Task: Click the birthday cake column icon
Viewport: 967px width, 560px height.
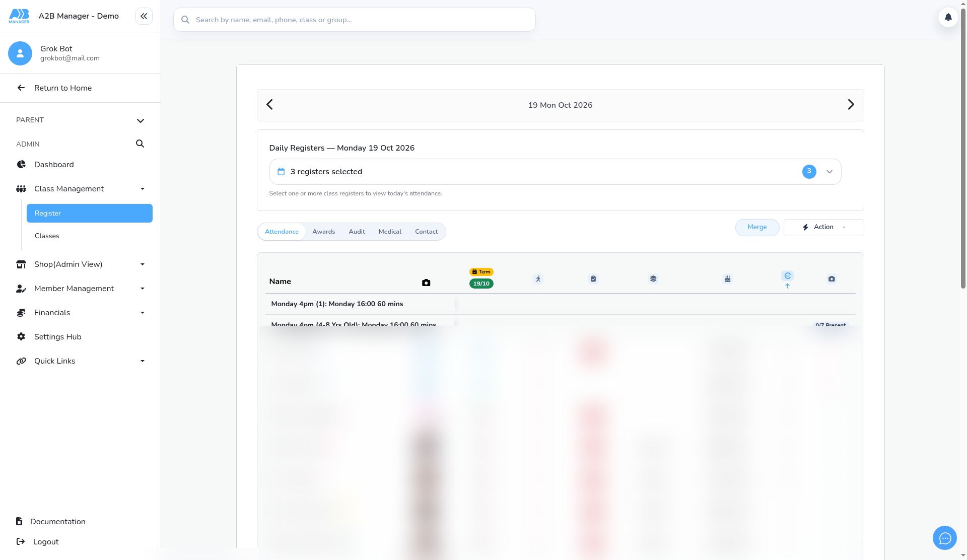Action: (x=727, y=279)
